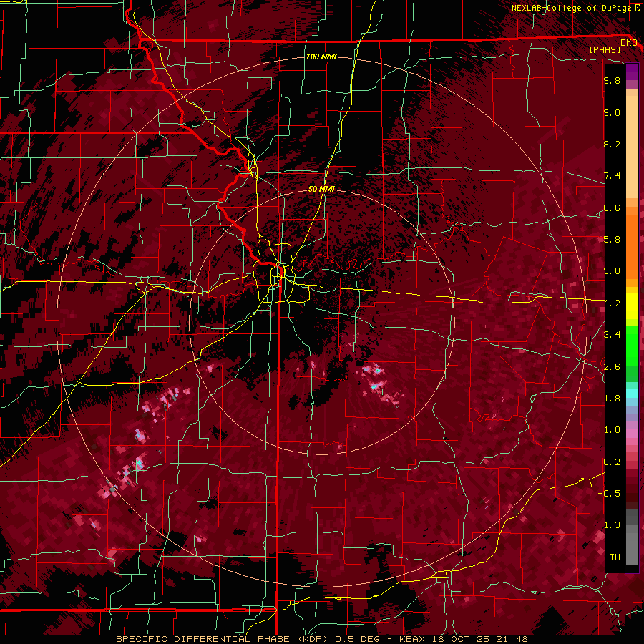The width and height of the screenshot is (644, 644).
Task: Click the 1.0 value on the scale
Action: pyautogui.click(x=612, y=430)
